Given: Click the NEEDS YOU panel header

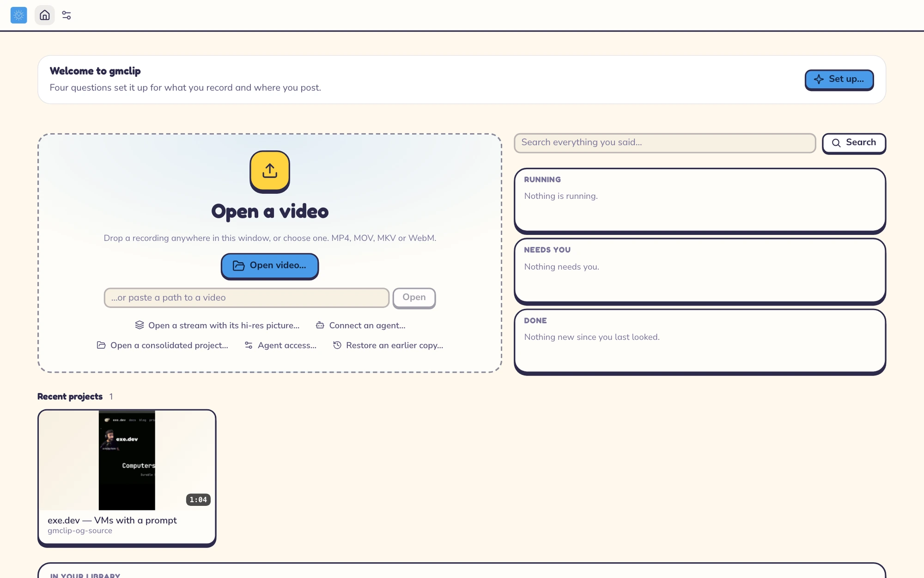Looking at the screenshot, I should click(547, 250).
